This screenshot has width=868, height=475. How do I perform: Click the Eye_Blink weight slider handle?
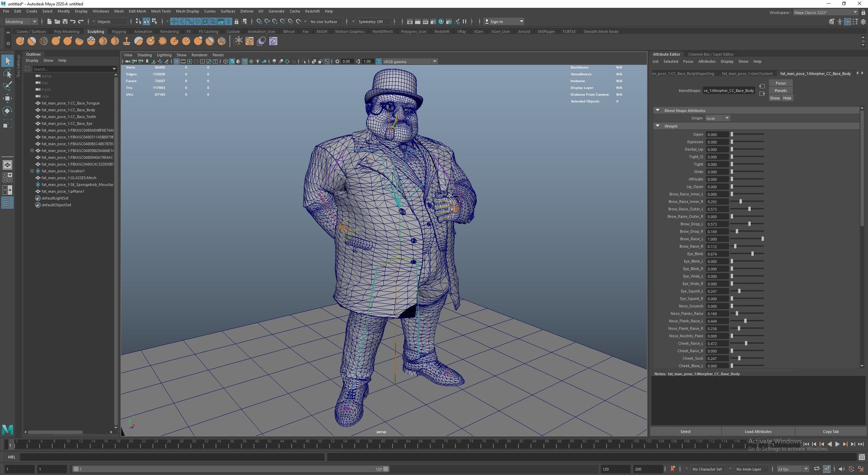[x=752, y=254]
